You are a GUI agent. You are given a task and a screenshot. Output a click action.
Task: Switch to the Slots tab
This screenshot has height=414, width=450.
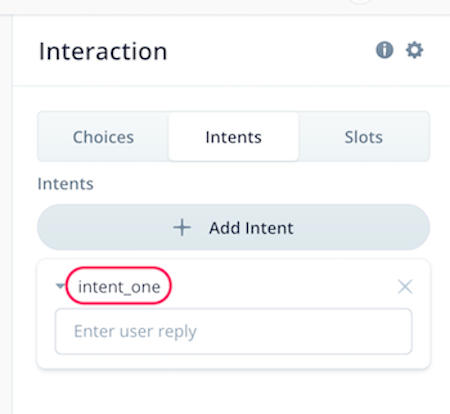click(x=363, y=137)
